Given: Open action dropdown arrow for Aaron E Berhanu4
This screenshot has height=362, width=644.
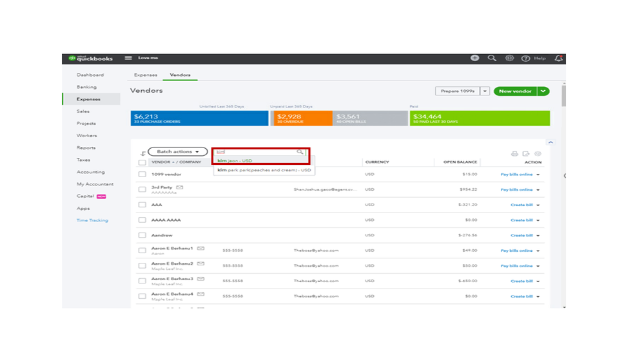Looking at the screenshot, I should 538,296.
